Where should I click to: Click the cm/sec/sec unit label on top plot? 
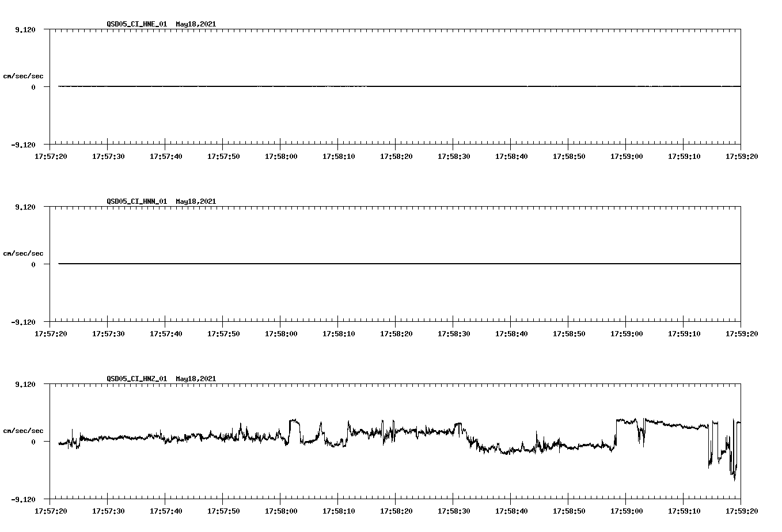click(x=24, y=75)
